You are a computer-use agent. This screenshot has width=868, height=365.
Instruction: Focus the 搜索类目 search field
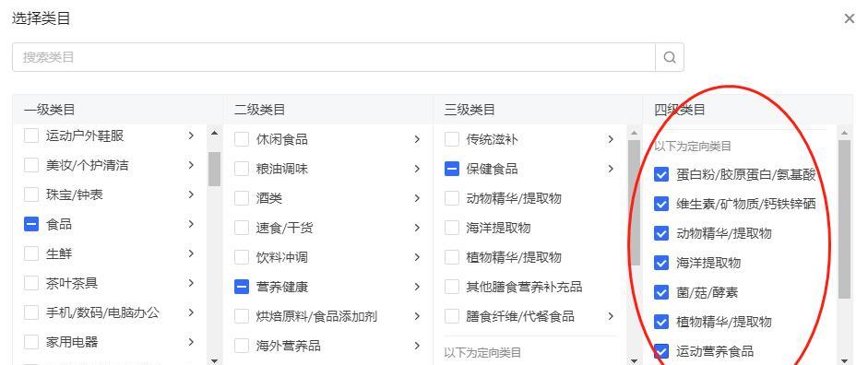tap(334, 57)
